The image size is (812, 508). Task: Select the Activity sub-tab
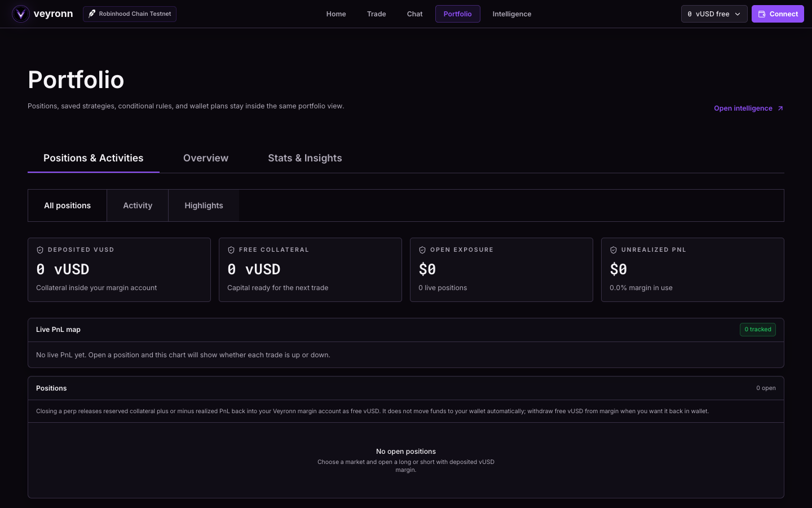coord(138,205)
